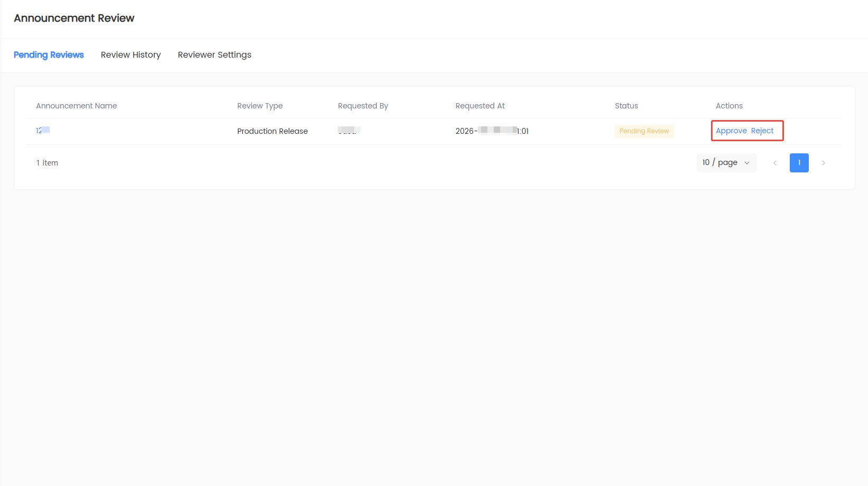Switch to the Pending Reviews tab

(x=49, y=55)
